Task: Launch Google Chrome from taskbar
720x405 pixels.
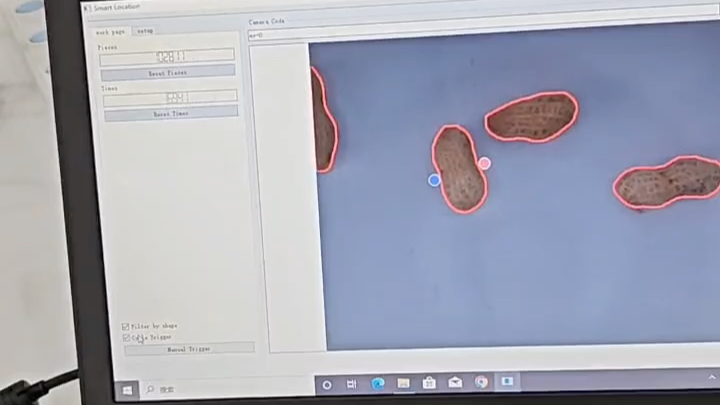Action: click(x=481, y=382)
